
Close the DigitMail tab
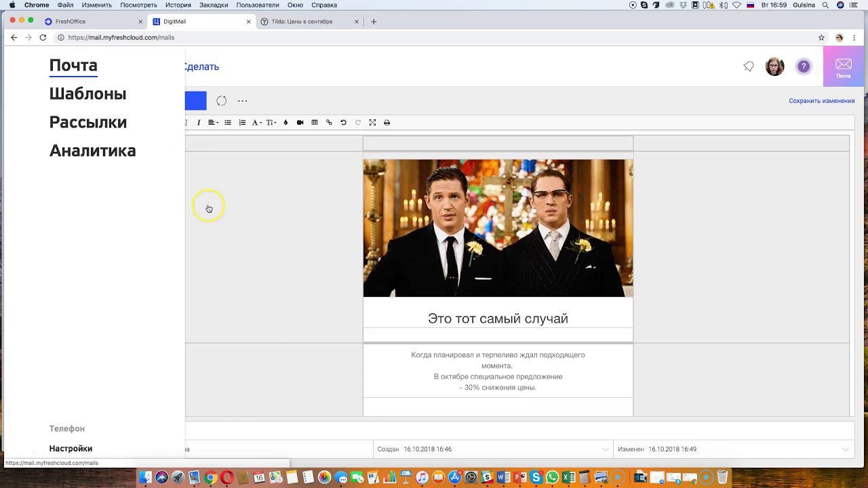[x=248, y=22]
